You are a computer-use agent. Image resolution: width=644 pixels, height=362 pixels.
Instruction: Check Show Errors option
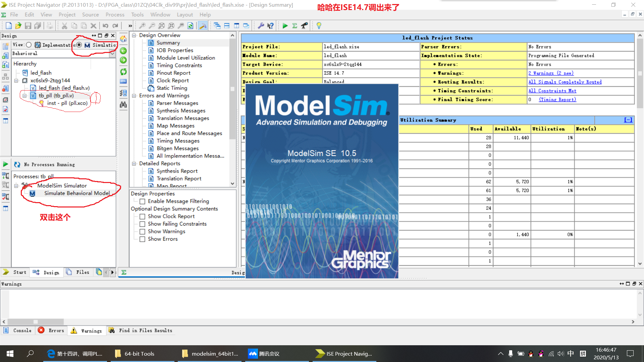pyautogui.click(x=142, y=239)
